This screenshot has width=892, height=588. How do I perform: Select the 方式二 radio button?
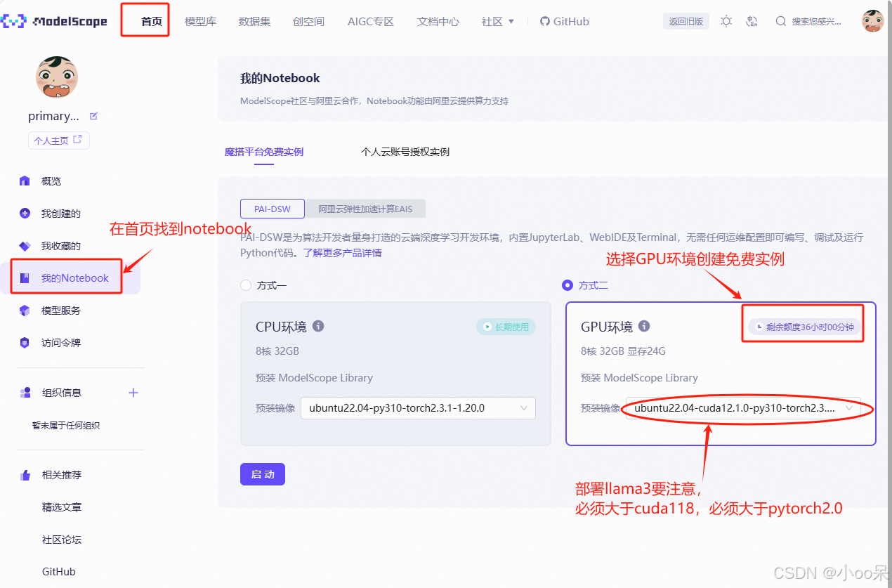coord(568,285)
